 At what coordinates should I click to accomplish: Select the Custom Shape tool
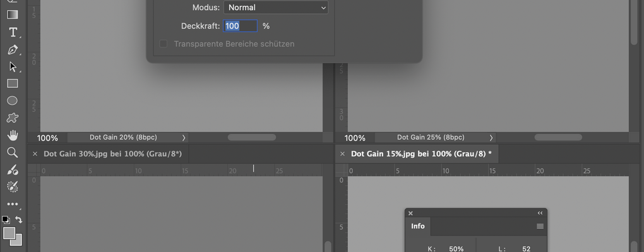(x=13, y=118)
